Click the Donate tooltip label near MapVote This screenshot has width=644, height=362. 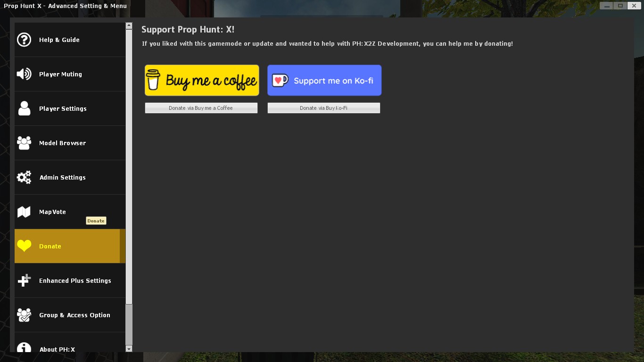coord(96,221)
